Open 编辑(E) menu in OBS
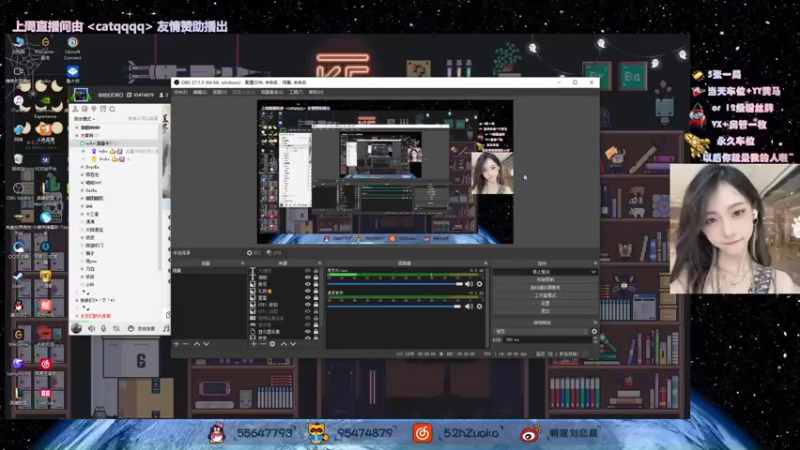800x450 pixels. 200,92
